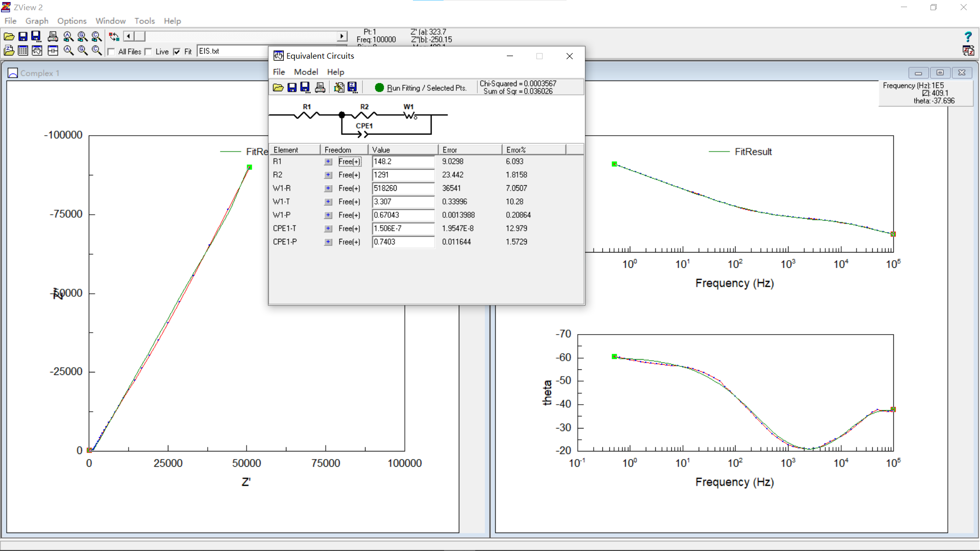Click the instant fit capacitor icon

(53, 51)
